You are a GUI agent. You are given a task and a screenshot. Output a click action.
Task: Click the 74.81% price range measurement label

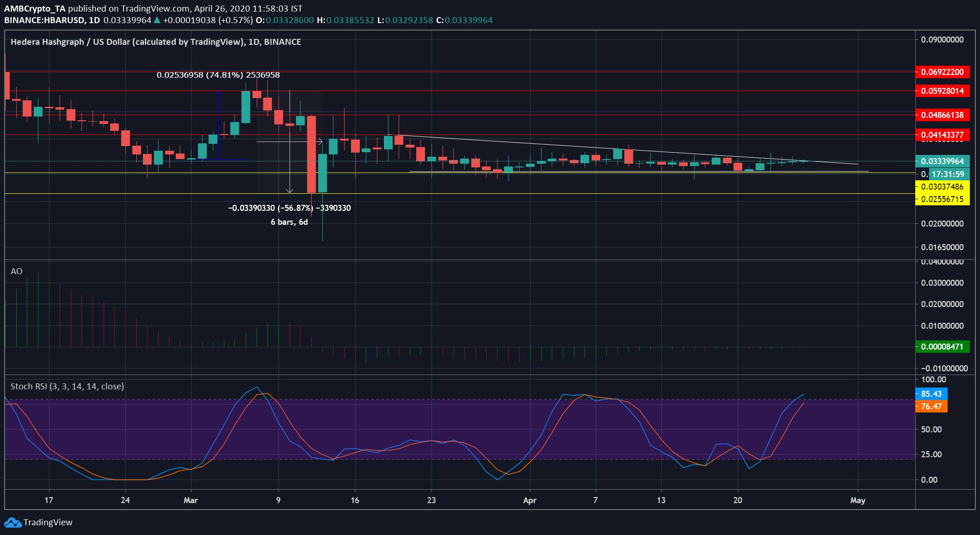(218, 75)
